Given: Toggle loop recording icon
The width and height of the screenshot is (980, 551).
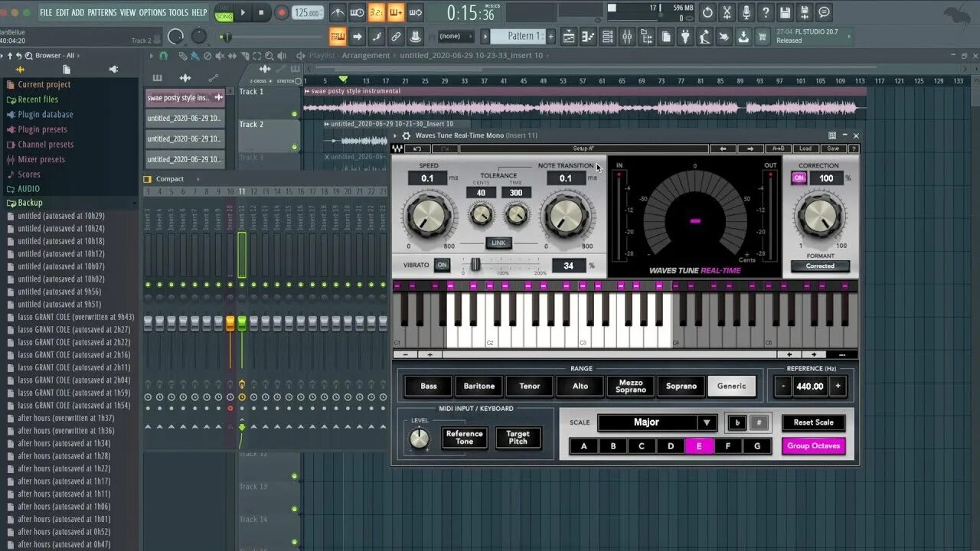Looking at the screenshot, I should pos(415,12).
